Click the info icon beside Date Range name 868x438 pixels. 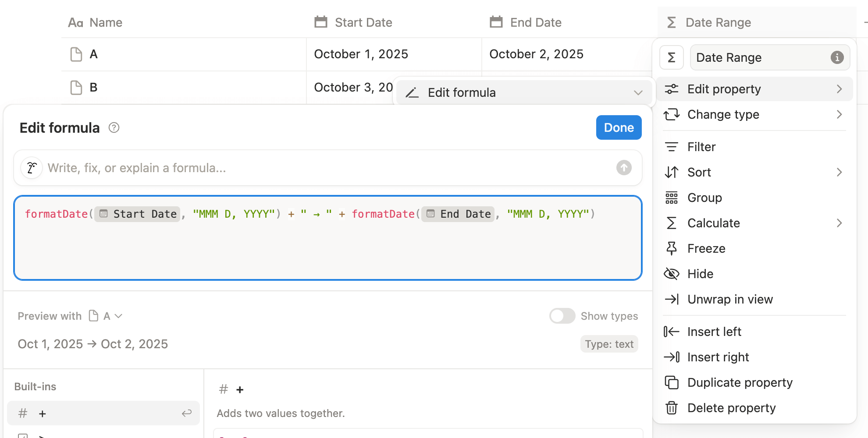pyautogui.click(x=837, y=57)
